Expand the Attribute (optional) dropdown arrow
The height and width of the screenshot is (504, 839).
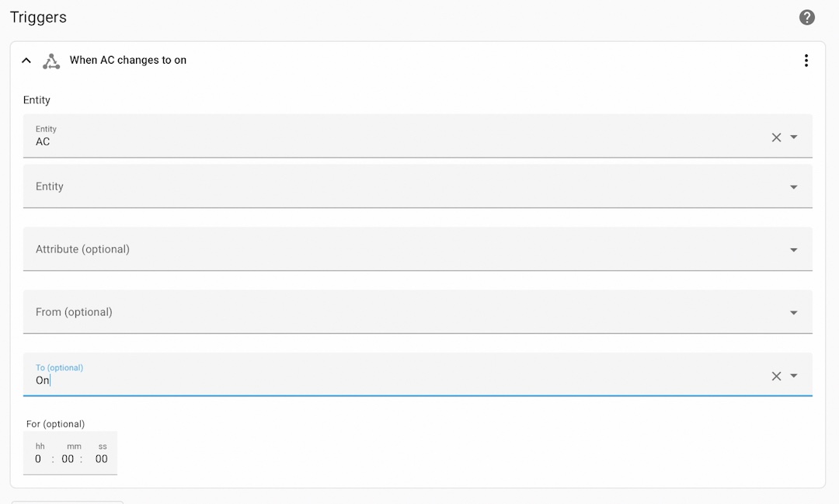[793, 250]
